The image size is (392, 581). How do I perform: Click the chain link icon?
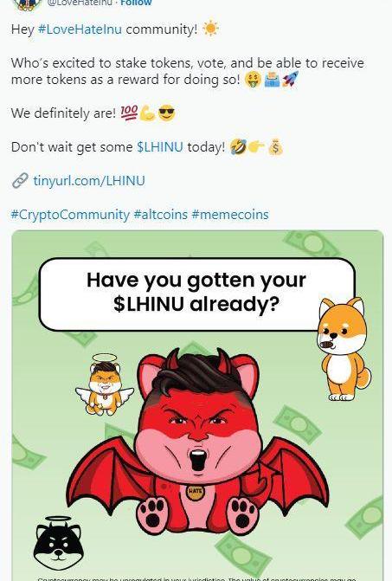pyautogui.click(x=20, y=181)
